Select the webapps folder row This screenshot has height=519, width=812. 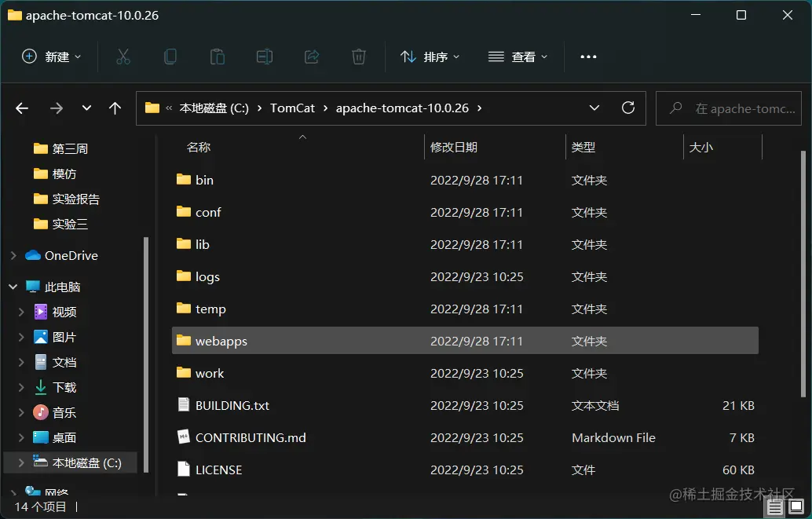point(465,340)
